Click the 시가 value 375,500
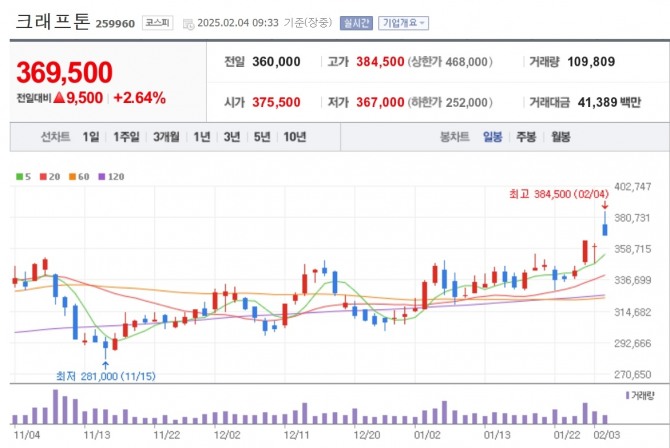 [276, 102]
